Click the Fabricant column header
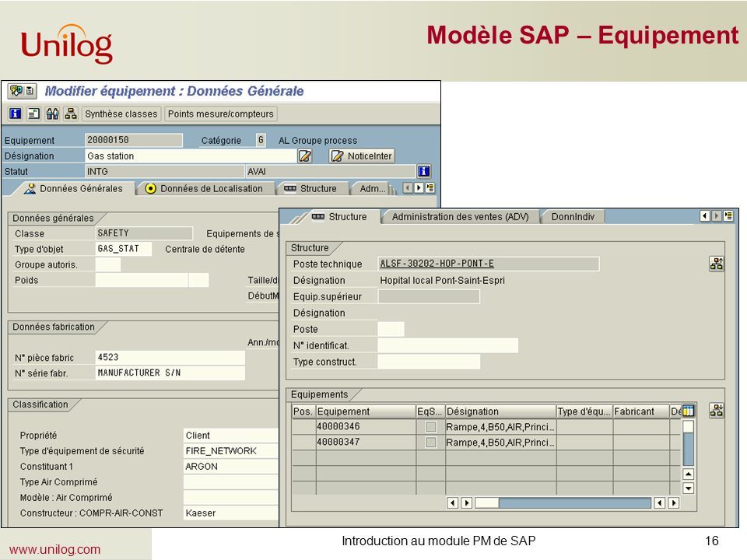Image resolution: width=747 pixels, height=560 pixels. [x=640, y=411]
